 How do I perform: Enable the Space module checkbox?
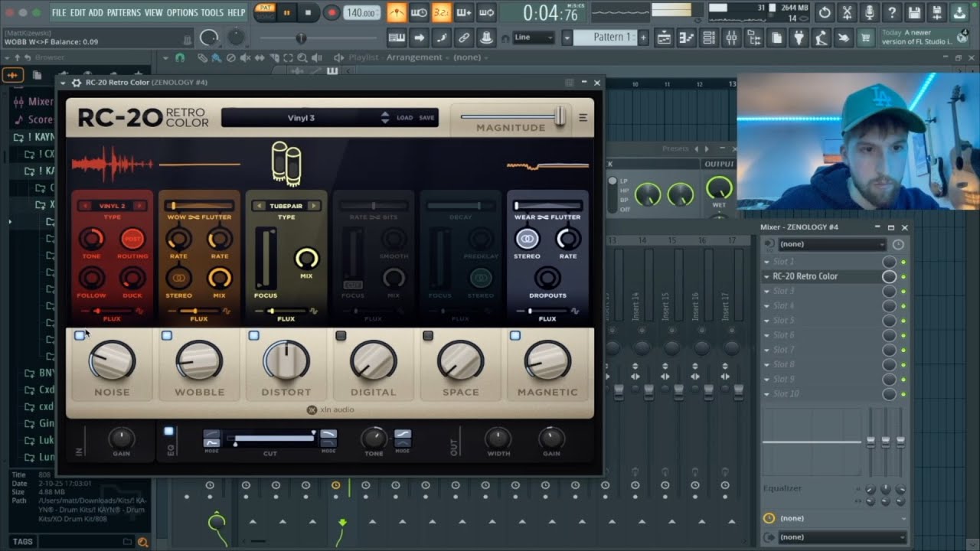coord(428,335)
